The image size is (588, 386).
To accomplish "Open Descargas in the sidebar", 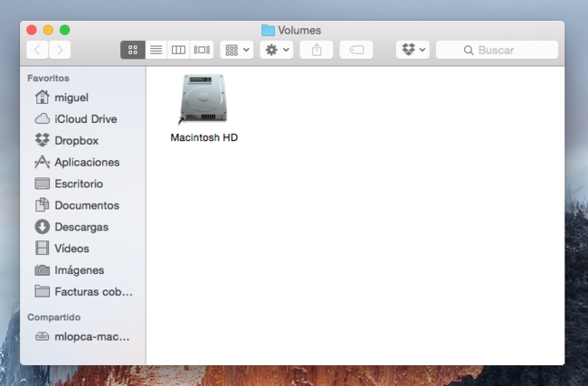I will coord(82,227).
